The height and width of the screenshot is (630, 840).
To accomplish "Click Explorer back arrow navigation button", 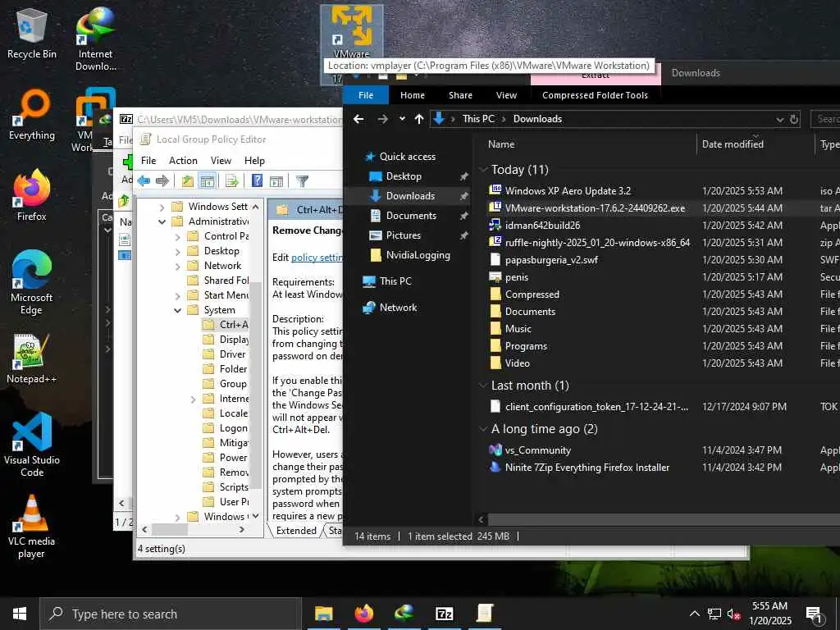I will pyautogui.click(x=359, y=119).
